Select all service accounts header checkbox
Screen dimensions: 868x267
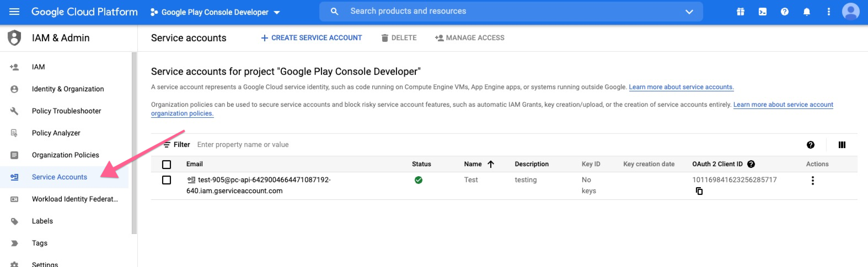pos(167,164)
